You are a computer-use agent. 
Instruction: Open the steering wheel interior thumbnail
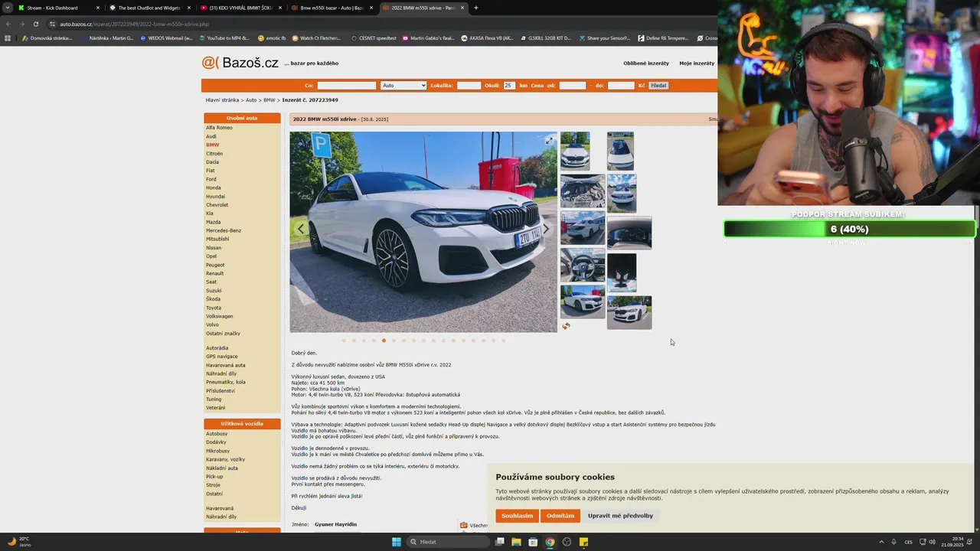coord(583,266)
